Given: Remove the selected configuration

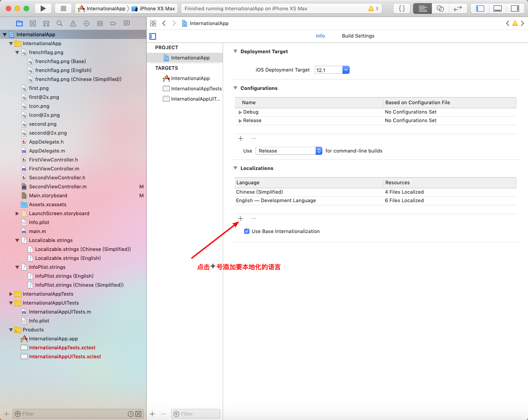Looking at the screenshot, I should pyautogui.click(x=253, y=138).
